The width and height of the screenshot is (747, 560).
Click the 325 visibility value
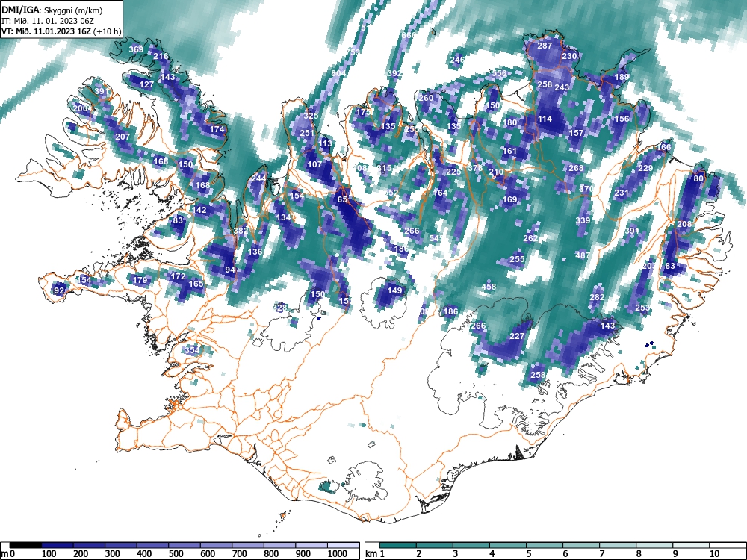click(x=311, y=116)
